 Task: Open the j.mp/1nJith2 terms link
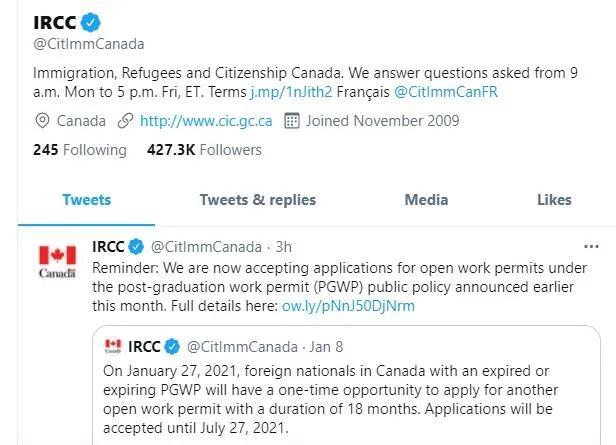coord(291,92)
